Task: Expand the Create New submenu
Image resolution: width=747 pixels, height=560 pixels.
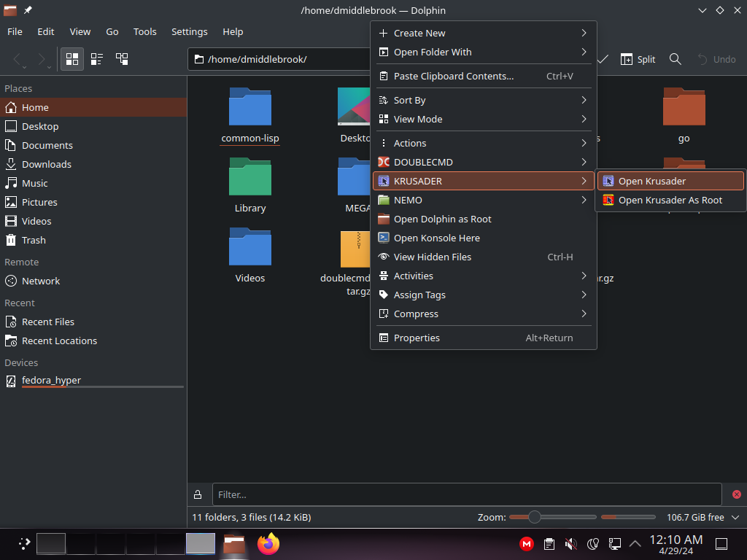Action: 483,34
